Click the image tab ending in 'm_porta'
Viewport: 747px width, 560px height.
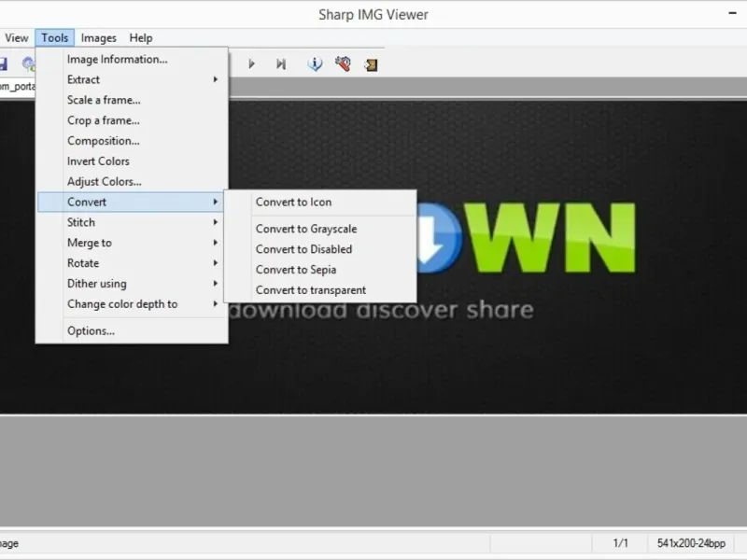pyautogui.click(x=18, y=87)
